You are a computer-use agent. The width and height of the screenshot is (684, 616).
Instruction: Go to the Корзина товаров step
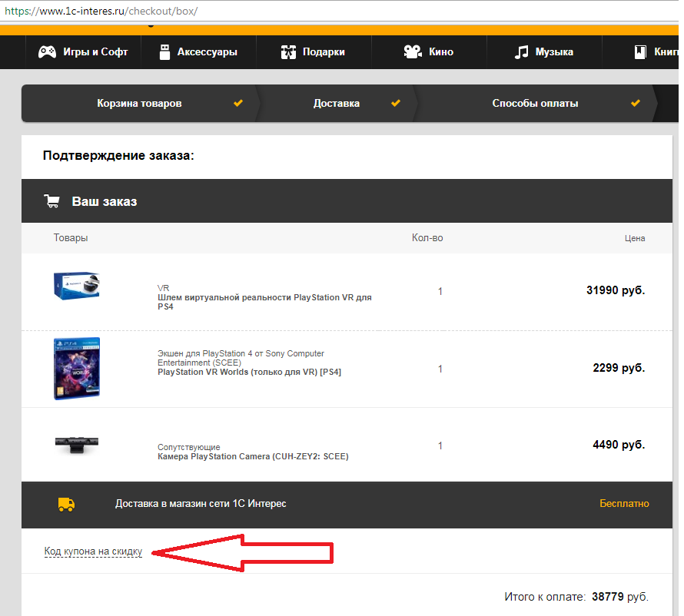139,104
